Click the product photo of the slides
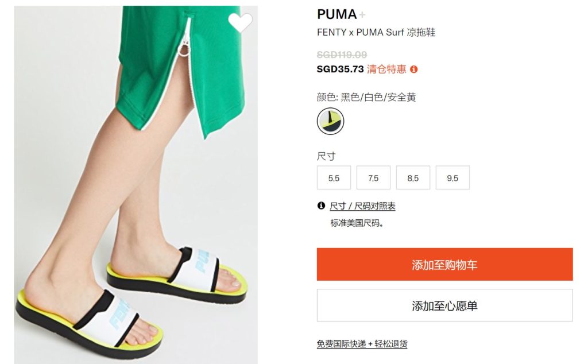Screen dimensions: 588x364 pos(136,184)
